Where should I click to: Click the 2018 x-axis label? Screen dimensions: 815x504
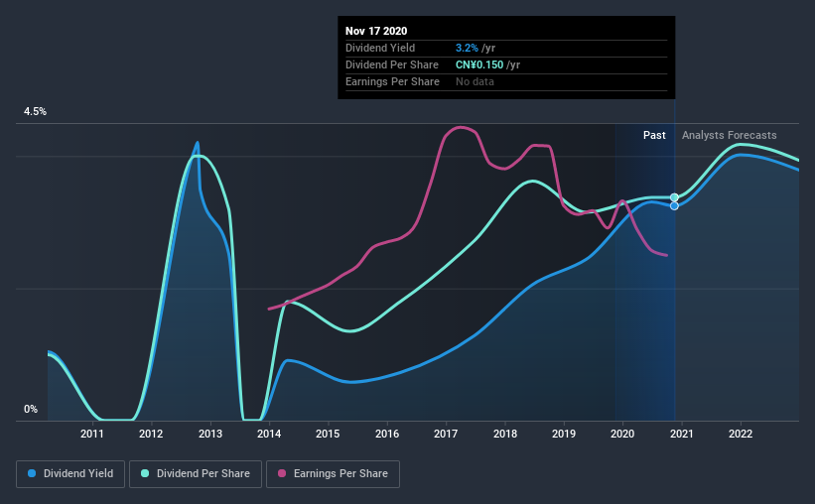click(x=505, y=434)
